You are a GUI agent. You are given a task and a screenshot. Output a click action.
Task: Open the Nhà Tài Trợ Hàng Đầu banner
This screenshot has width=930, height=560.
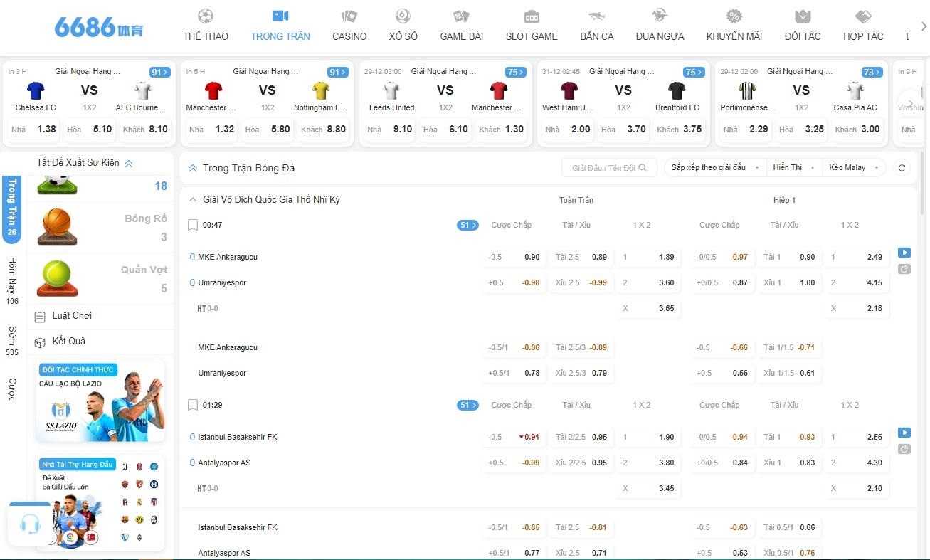pyautogui.click(x=100, y=503)
